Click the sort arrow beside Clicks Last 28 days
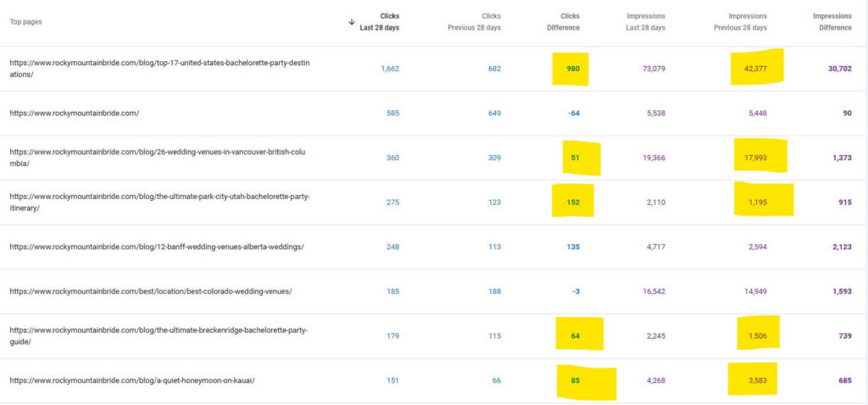Image resolution: width=868 pixels, height=405 pixels. pos(352,22)
